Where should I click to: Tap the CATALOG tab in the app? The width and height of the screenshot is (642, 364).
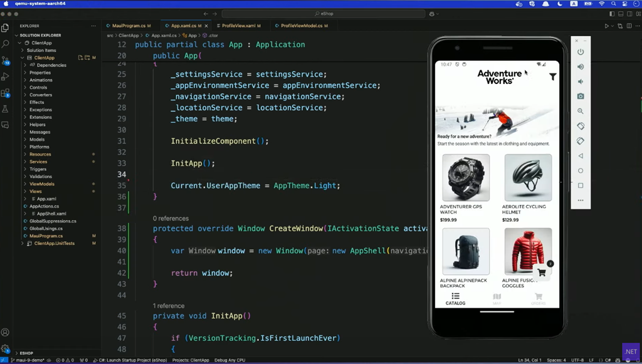[x=455, y=299]
